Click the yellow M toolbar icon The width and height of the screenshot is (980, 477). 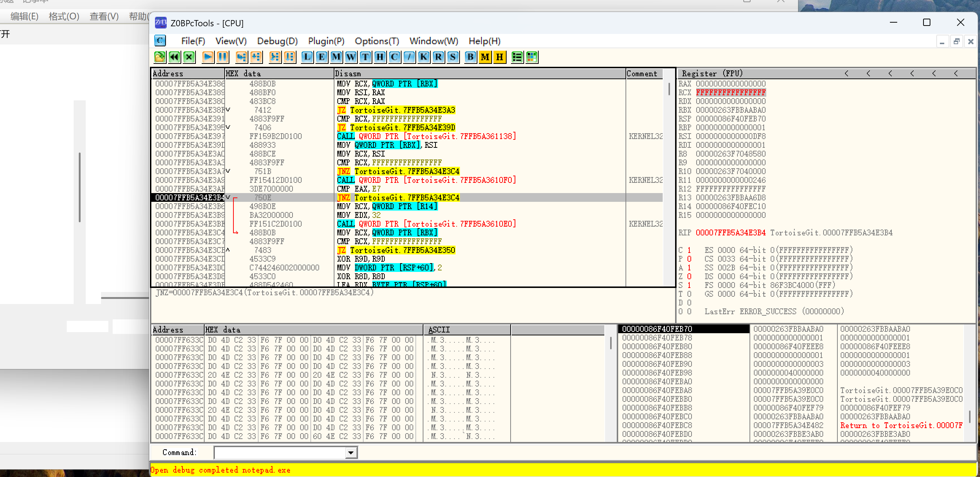(485, 57)
